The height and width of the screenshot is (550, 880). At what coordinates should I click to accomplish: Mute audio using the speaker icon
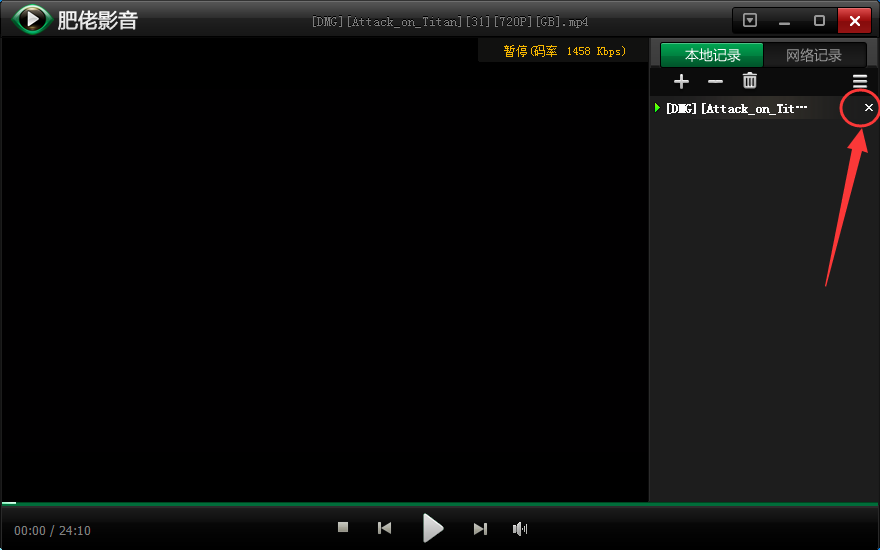click(x=520, y=528)
